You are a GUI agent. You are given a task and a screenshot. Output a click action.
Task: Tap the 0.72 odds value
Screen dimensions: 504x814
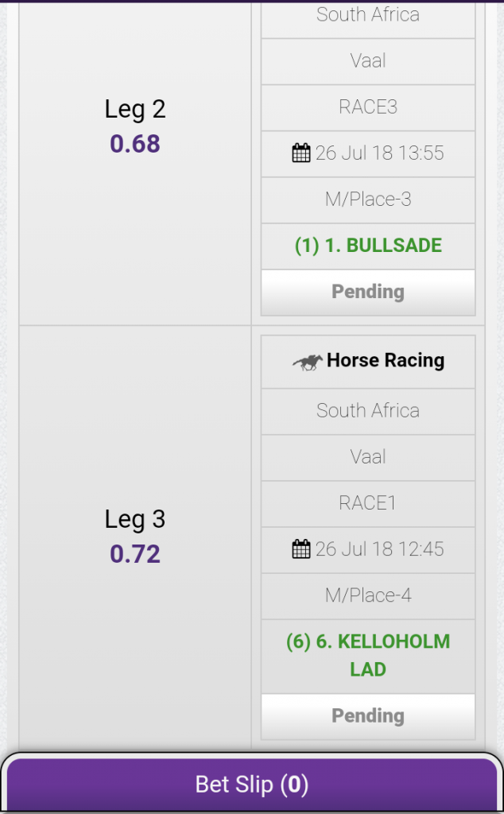tap(135, 554)
